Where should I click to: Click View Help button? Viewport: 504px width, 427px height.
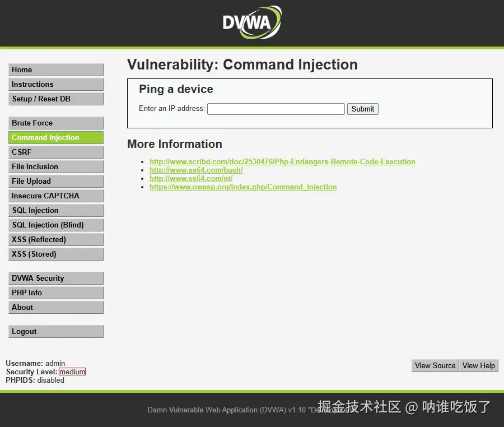tap(479, 365)
